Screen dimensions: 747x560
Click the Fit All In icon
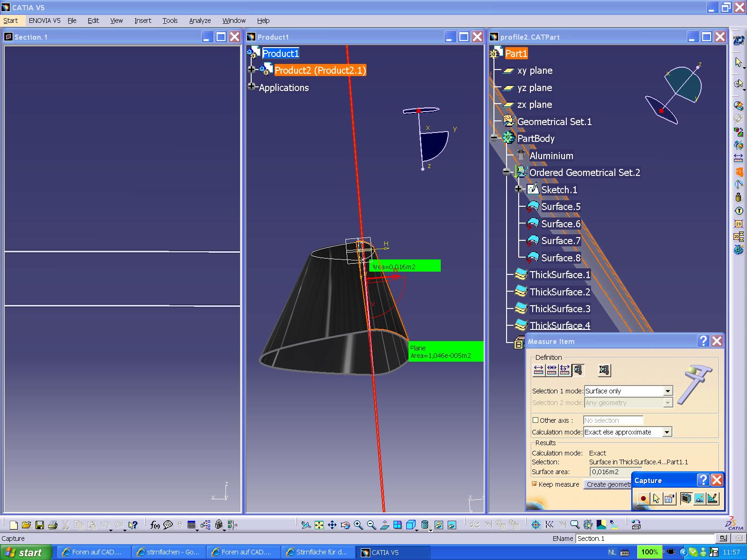(x=319, y=525)
